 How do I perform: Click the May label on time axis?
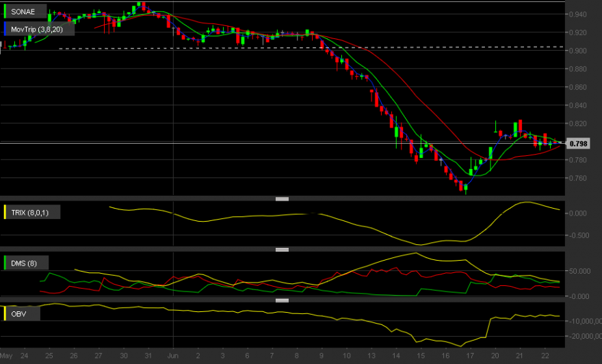[6, 356]
